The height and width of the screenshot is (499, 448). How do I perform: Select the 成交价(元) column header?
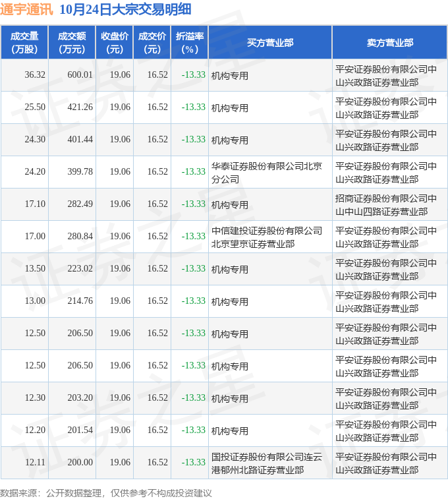(x=152, y=43)
